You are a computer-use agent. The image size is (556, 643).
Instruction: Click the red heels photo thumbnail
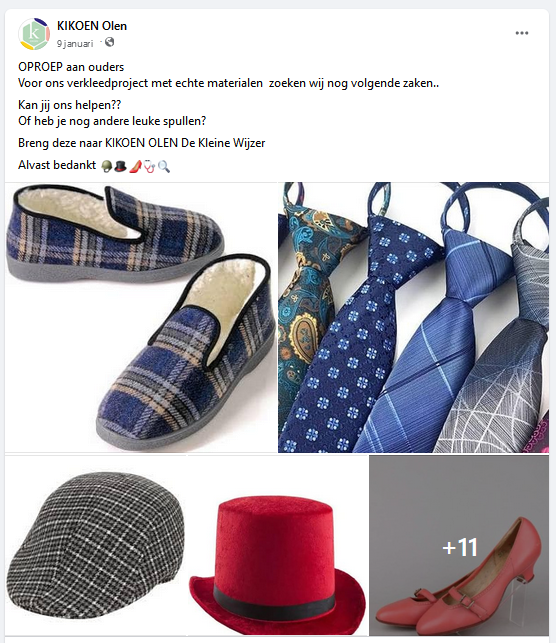point(459,545)
